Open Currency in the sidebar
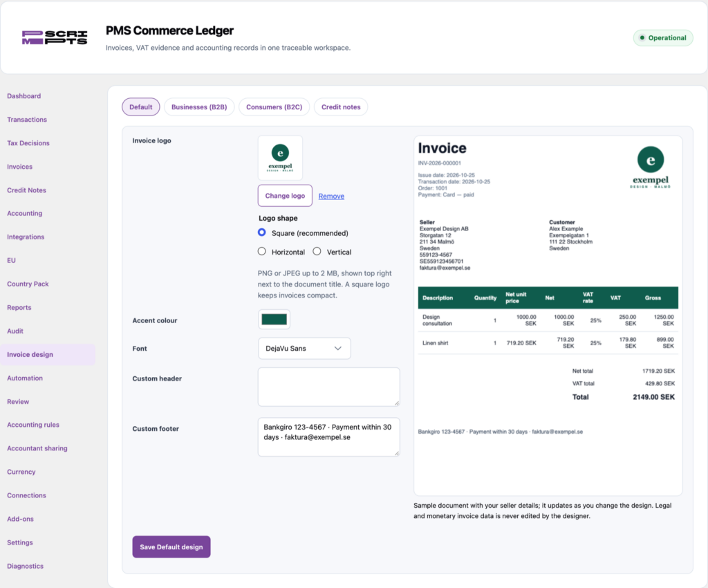This screenshot has height=588, width=708. [21, 472]
